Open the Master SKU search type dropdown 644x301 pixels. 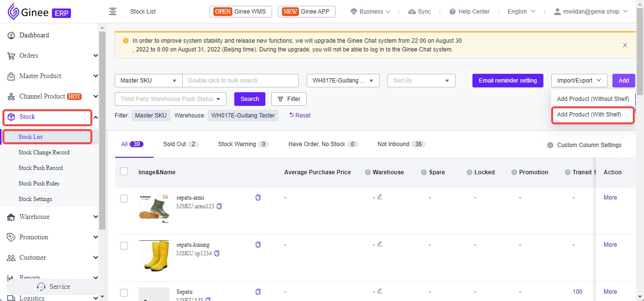tap(149, 81)
